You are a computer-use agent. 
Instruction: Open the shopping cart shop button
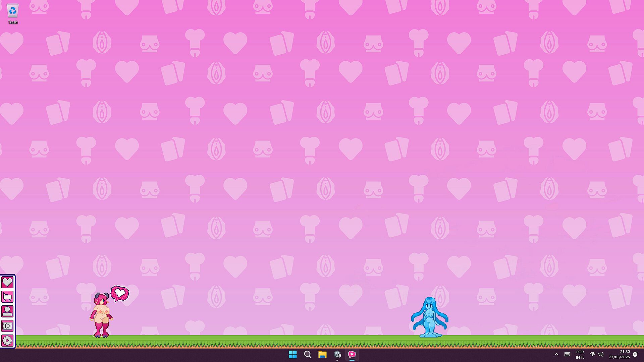(7, 297)
